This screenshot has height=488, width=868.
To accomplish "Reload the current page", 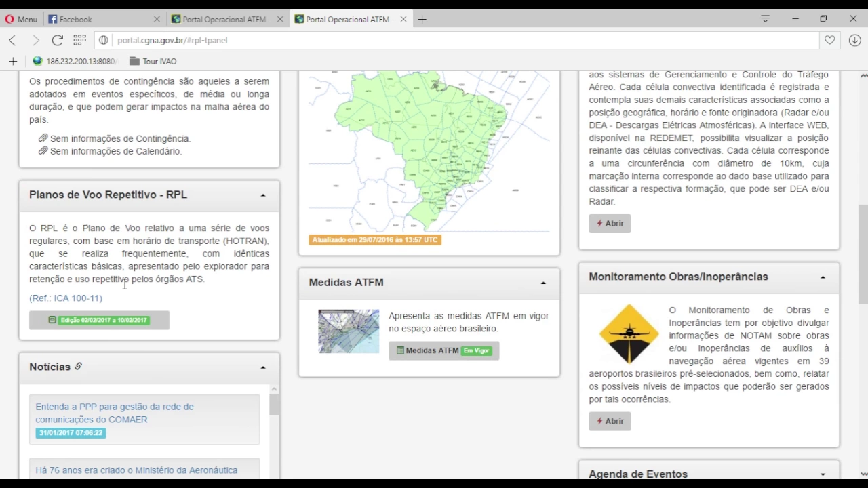I will 58,40.
